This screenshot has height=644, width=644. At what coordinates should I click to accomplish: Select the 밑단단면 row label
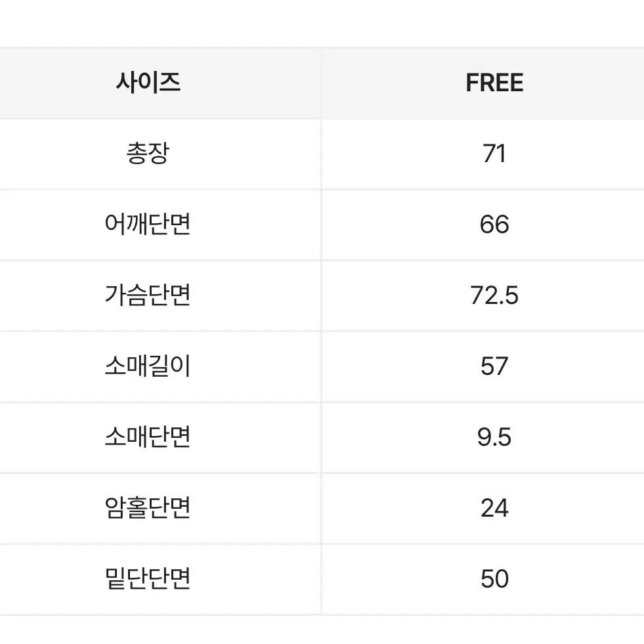click(148, 578)
